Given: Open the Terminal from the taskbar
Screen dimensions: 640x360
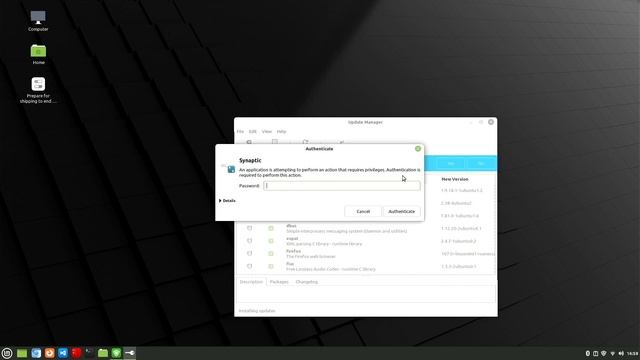Looking at the screenshot, I should point(89,353).
